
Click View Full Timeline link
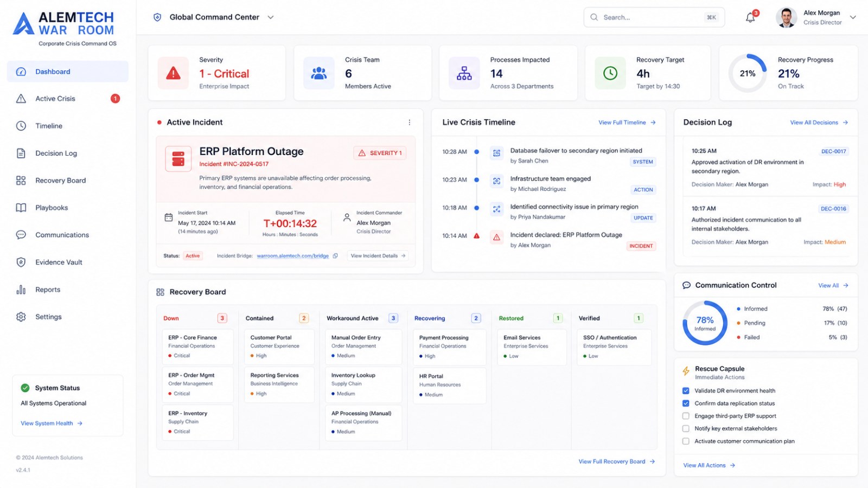tap(627, 123)
